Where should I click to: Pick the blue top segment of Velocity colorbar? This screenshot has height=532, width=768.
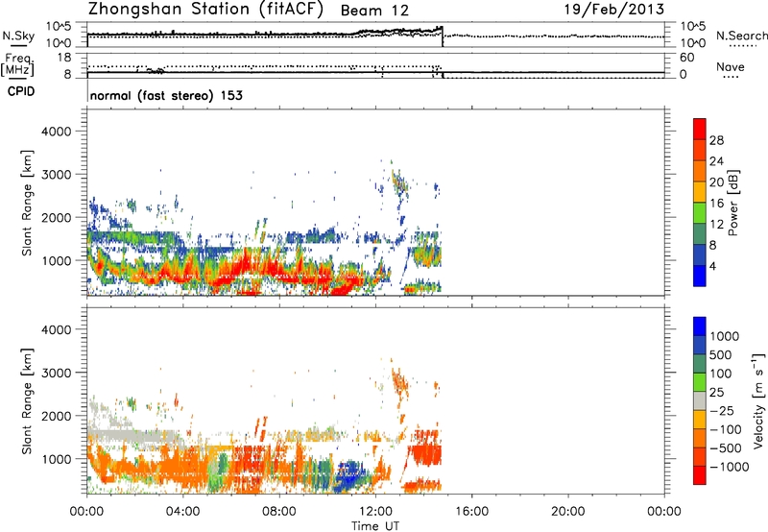tap(700, 326)
